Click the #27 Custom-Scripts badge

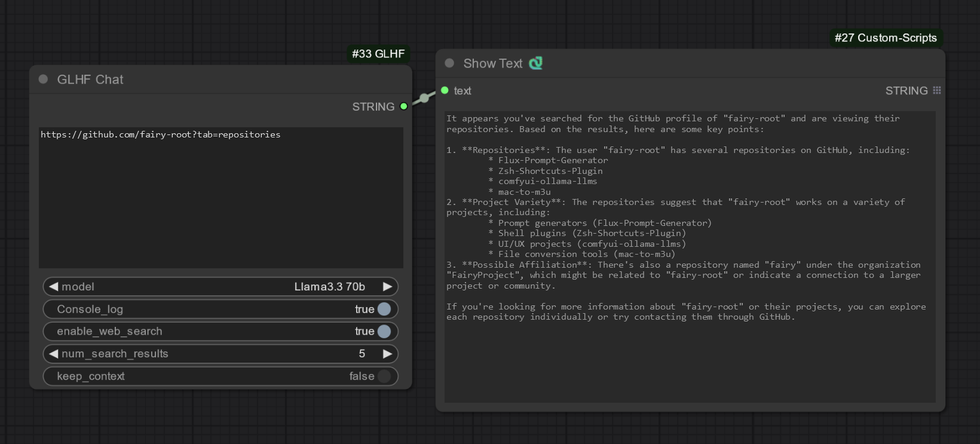(886, 38)
